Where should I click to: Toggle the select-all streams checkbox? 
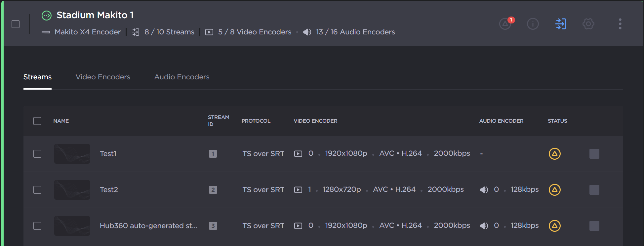point(37,121)
